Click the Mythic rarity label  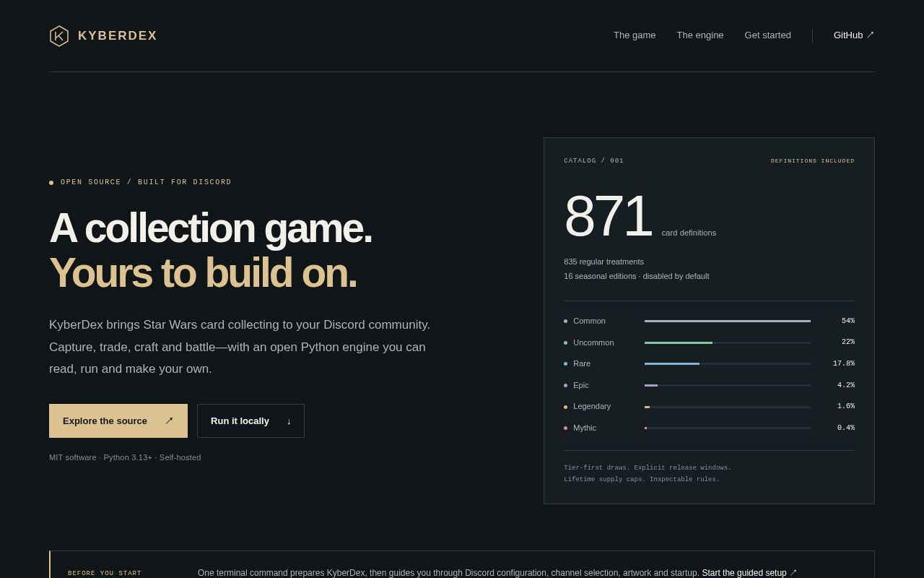585,428
